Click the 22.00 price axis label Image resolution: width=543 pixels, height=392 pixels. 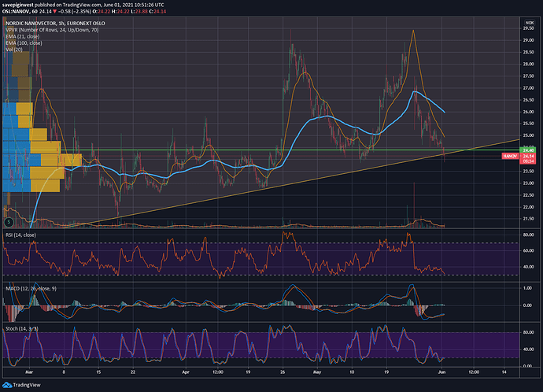tap(529, 207)
